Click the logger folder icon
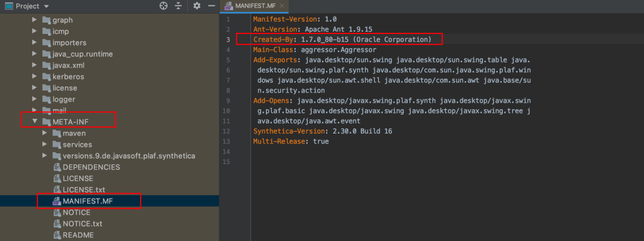Image resolution: width=644 pixels, height=241 pixels. [46, 99]
